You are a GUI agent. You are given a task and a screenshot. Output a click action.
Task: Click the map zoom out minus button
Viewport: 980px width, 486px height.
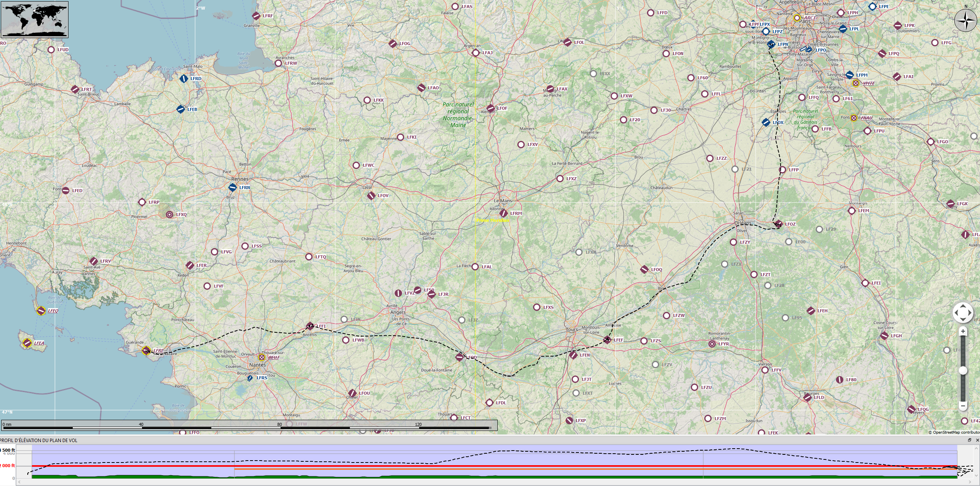[x=963, y=406]
